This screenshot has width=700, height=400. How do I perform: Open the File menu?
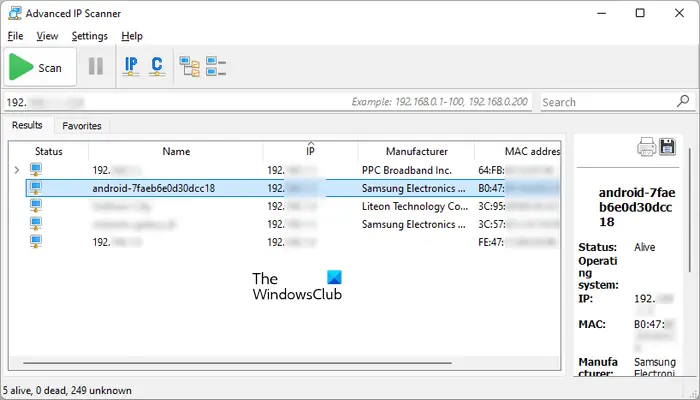click(15, 36)
